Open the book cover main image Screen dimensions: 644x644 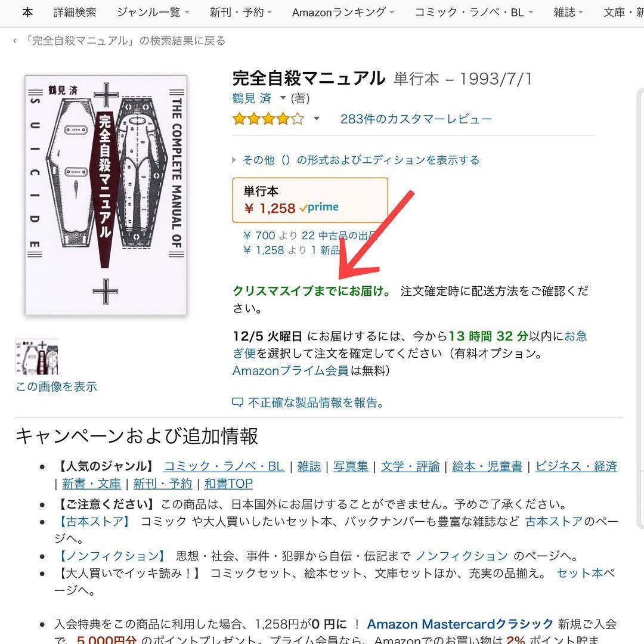coord(106,195)
